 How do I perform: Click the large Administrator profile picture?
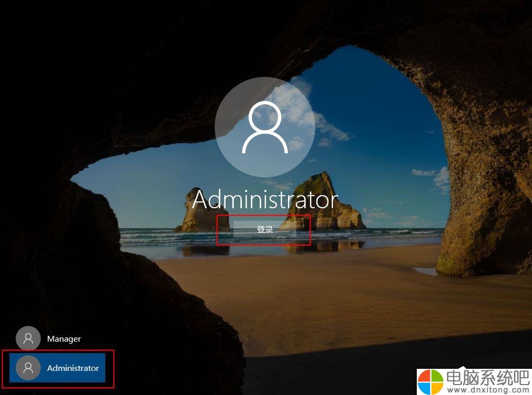coord(265,128)
